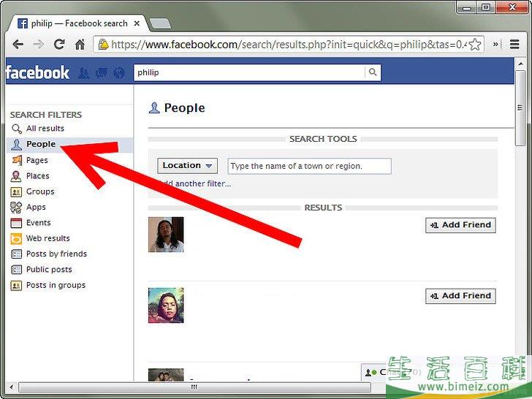Open second result profile photo
Screen dimensions: 532x399
coord(166,305)
